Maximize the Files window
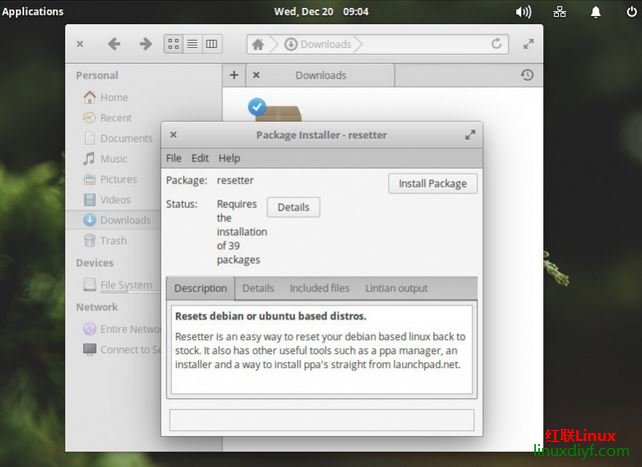Image resolution: width=642 pixels, height=467 pixels. [528, 44]
